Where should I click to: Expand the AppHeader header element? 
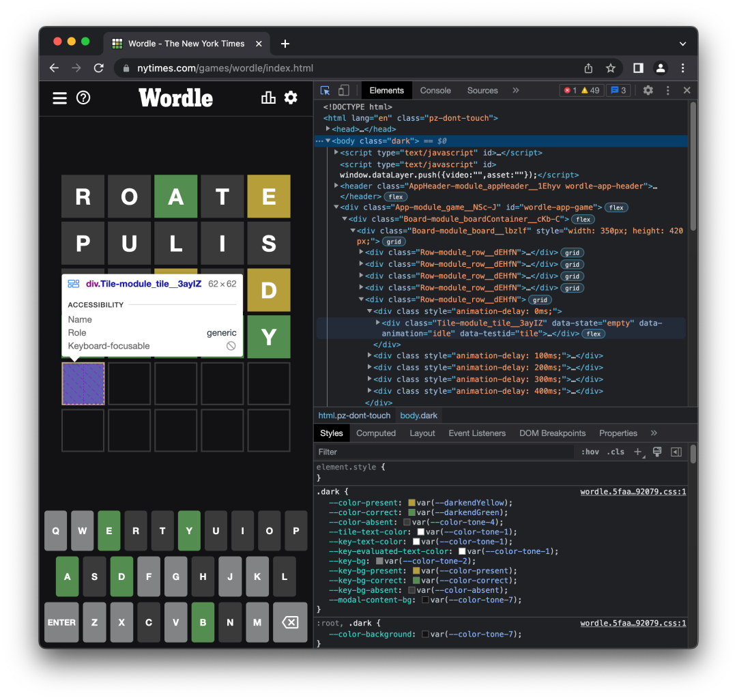click(336, 186)
